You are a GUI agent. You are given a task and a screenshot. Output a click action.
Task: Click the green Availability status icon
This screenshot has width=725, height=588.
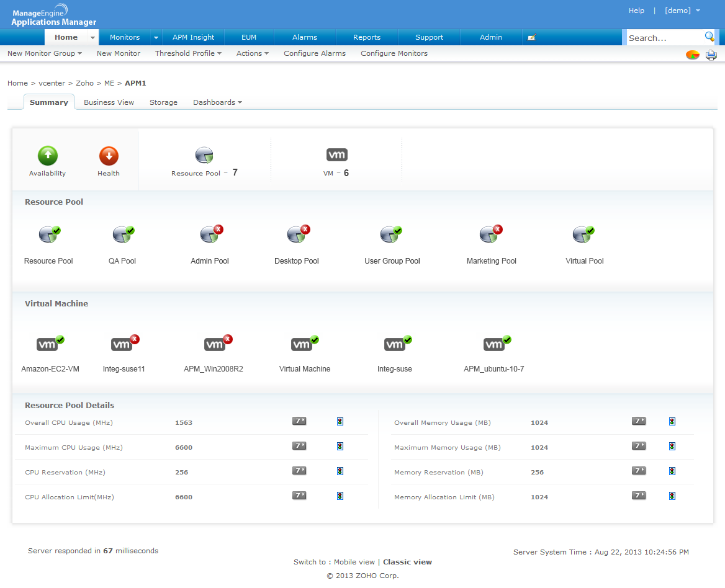click(48, 156)
